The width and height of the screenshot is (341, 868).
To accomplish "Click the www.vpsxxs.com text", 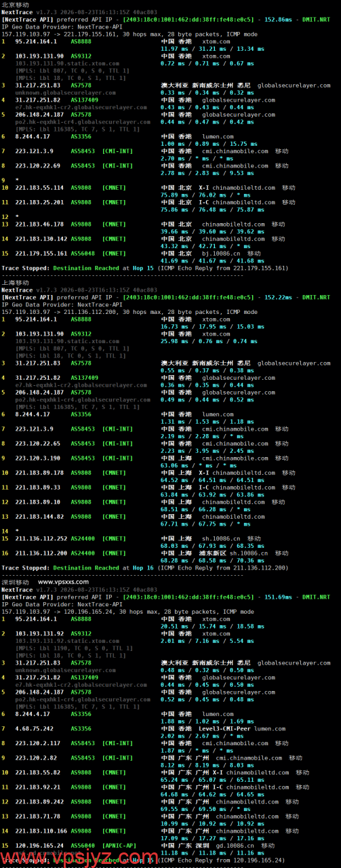I will [x=63, y=582].
